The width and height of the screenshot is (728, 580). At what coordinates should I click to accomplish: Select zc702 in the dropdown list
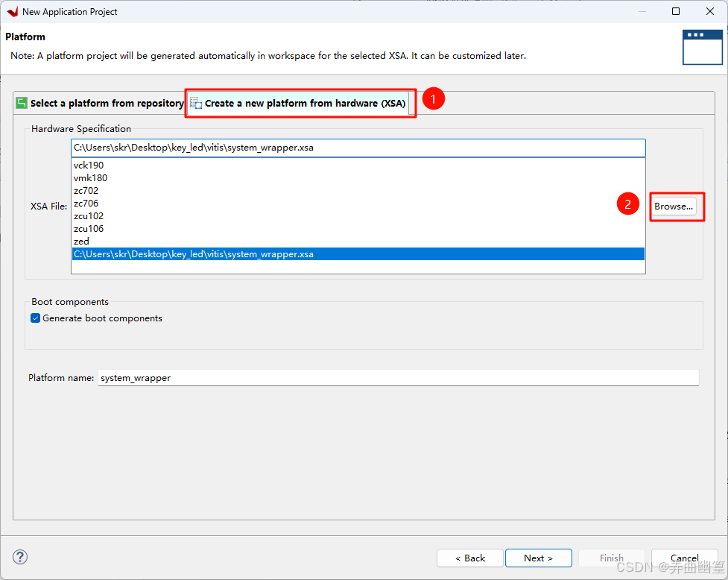point(358,190)
